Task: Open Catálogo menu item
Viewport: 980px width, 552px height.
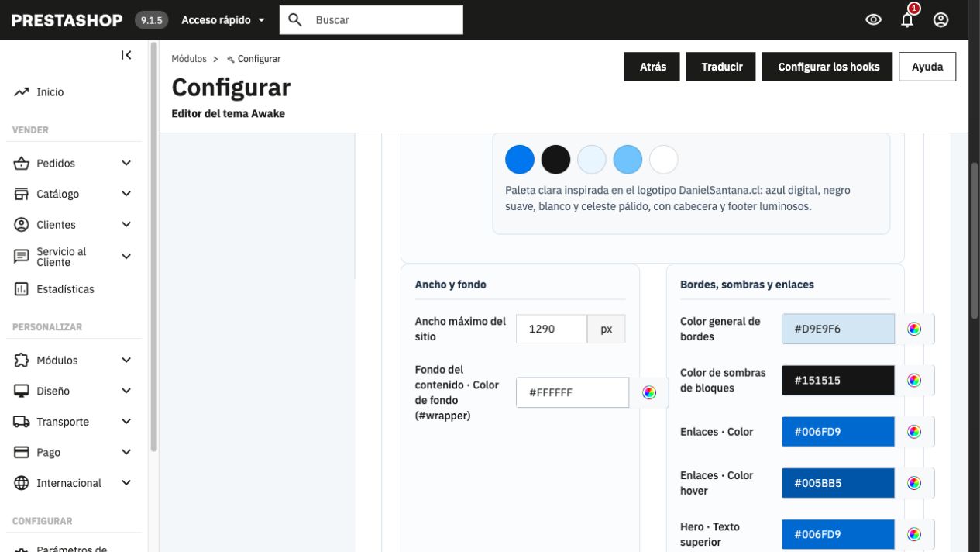Action: tap(57, 195)
